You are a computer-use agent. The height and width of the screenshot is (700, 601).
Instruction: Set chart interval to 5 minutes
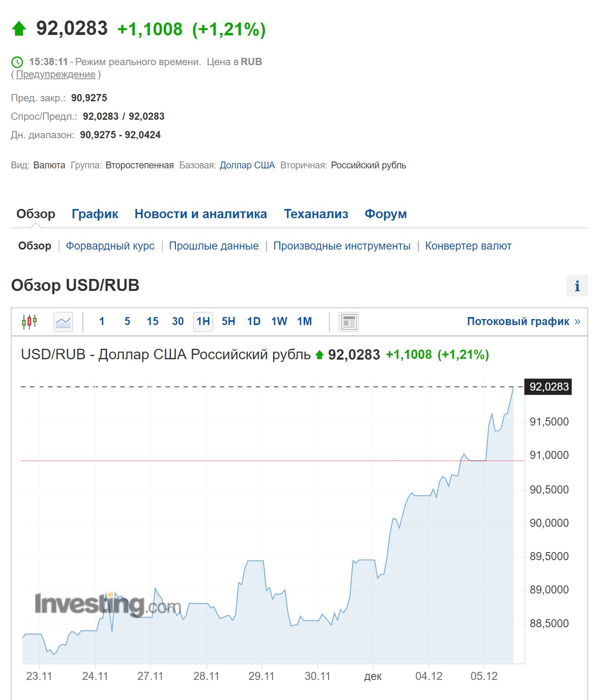pos(127,321)
